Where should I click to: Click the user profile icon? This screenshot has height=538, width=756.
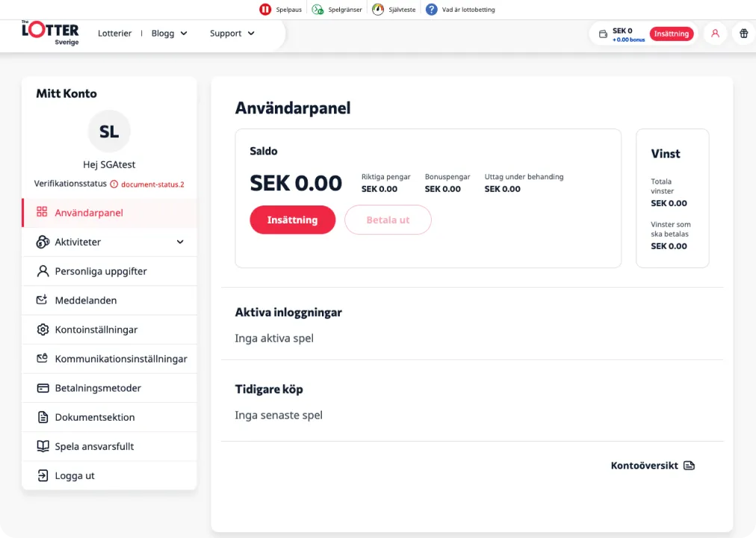(715, 34)
